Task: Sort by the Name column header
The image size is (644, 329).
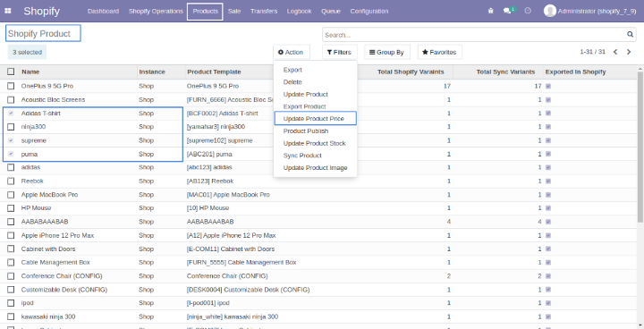Action: point(30,72)
